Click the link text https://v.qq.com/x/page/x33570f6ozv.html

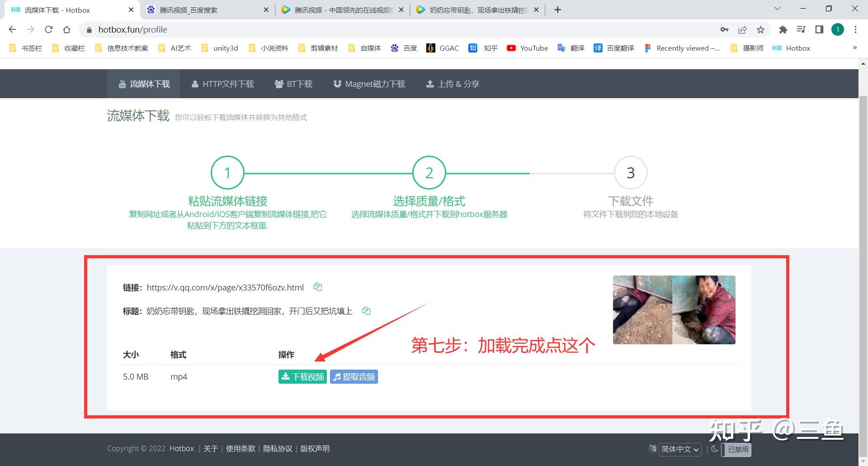click(x=225, y=287)
